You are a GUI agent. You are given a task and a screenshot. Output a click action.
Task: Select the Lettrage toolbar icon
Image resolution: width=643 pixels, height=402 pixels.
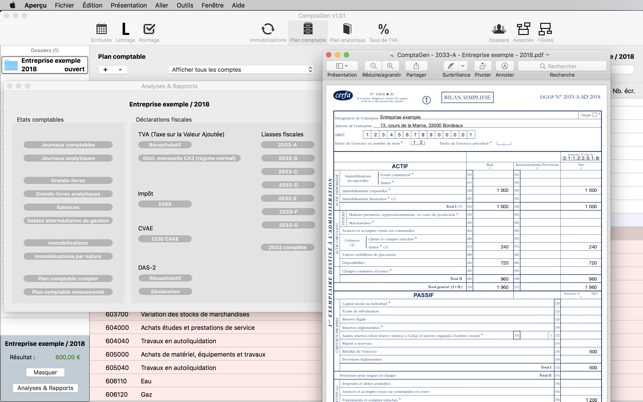[125, 29]
